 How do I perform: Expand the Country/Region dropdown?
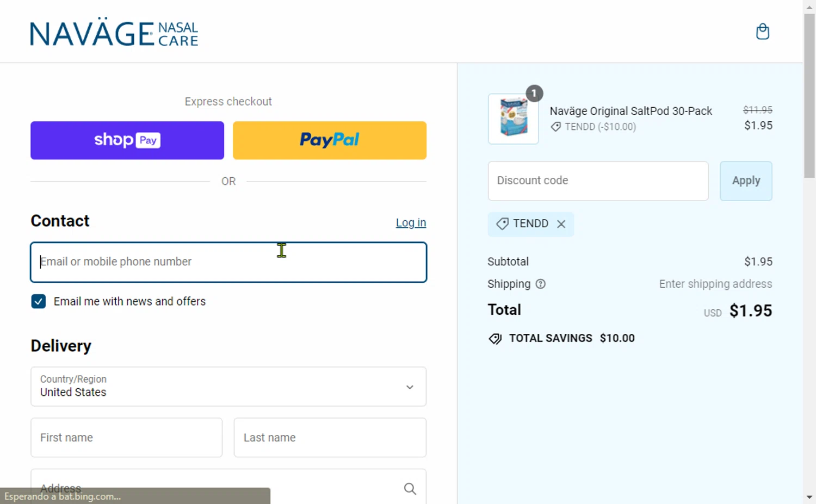click(x=228, y=387)
